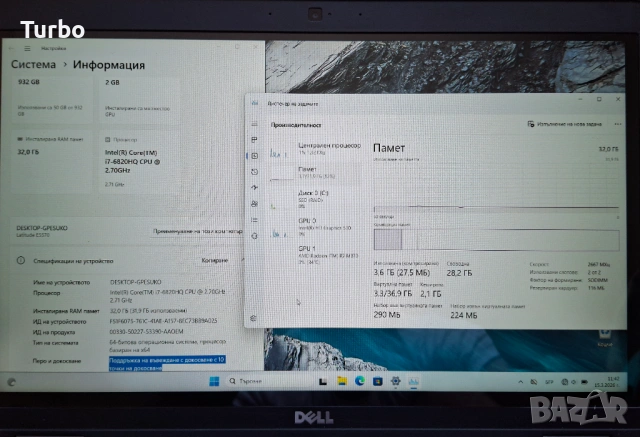
Task: Click input language indicator in system tray
Action: coord(549,382)
